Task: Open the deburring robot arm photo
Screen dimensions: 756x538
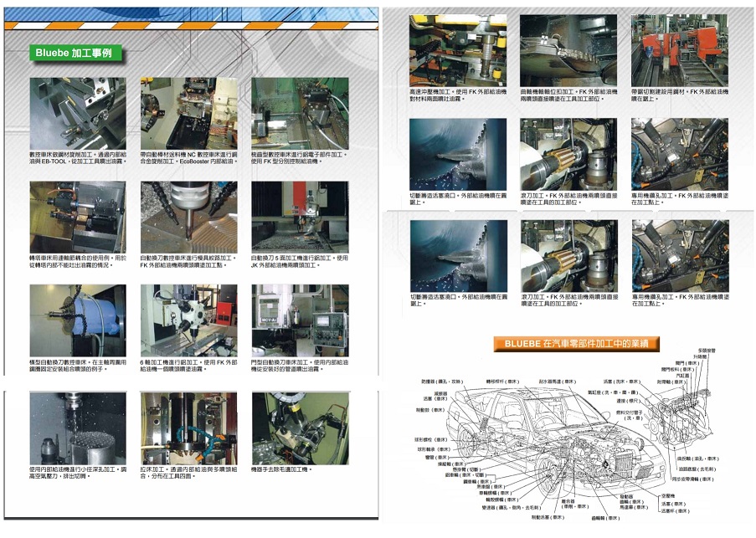Action: click(x=300, y=428)
